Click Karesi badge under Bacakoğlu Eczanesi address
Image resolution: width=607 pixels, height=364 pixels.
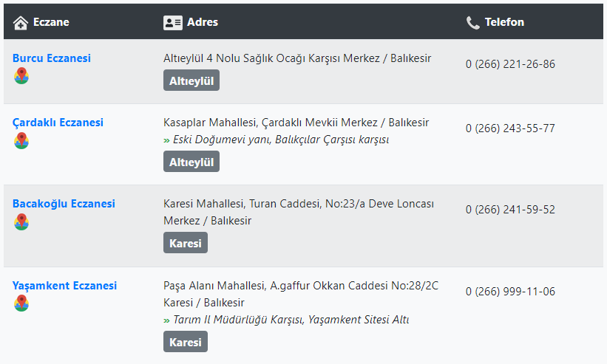point(186,243)
